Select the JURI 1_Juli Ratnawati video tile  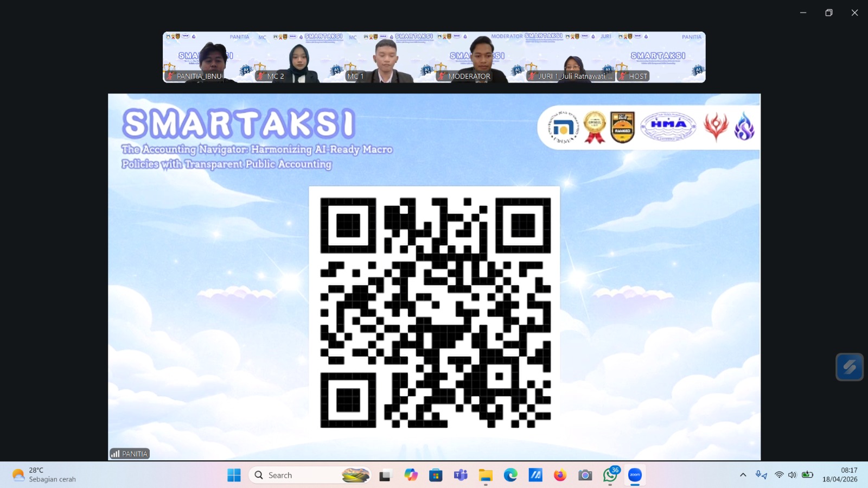point(570,57)
